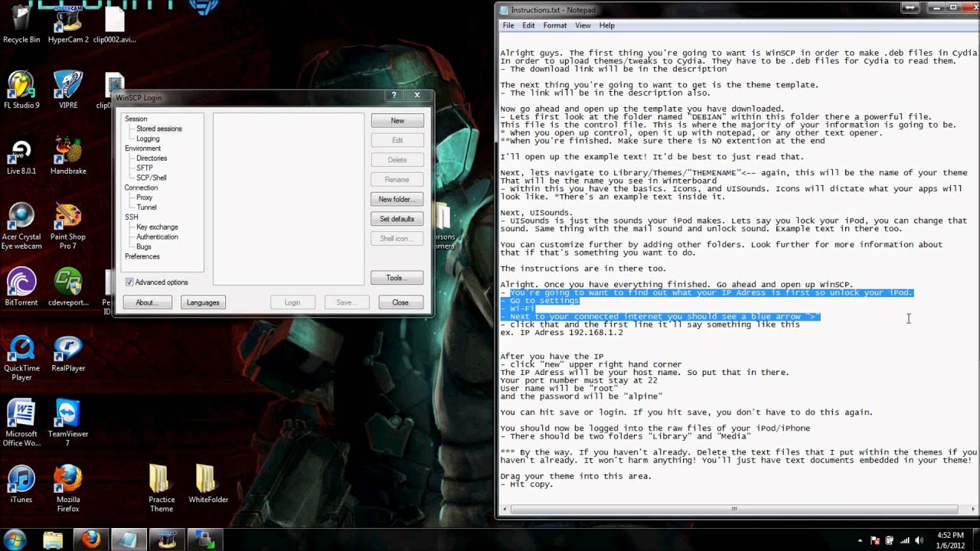The height and width of the screenshot is (551, 980).
Task: Toggle the Advanced options checkbox
Action: coord(129,282)
